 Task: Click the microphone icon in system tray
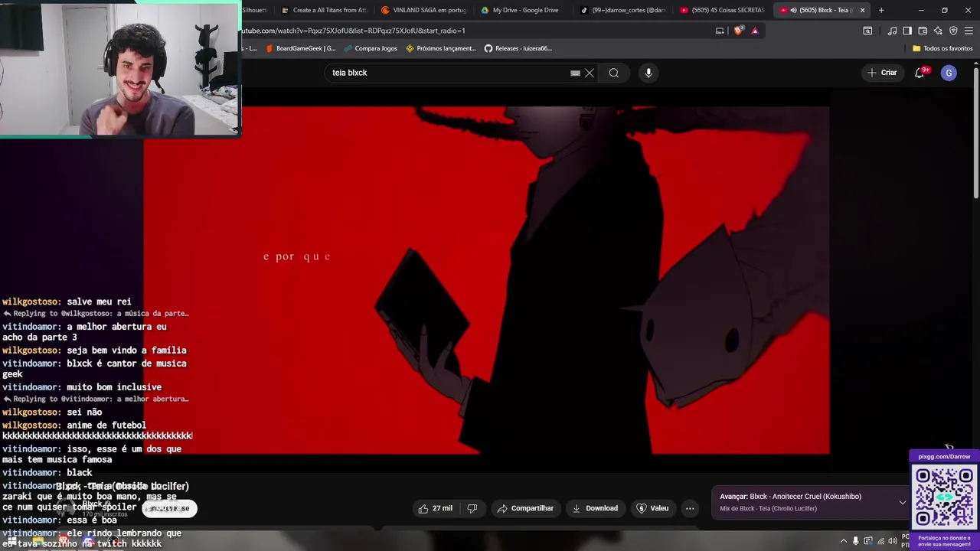click(856, 540)
